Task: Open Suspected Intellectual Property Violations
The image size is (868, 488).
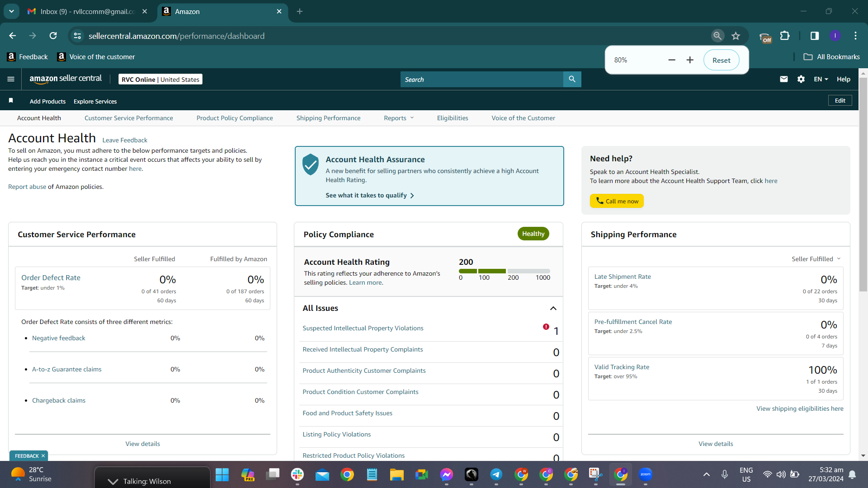Action: (363, 328)
